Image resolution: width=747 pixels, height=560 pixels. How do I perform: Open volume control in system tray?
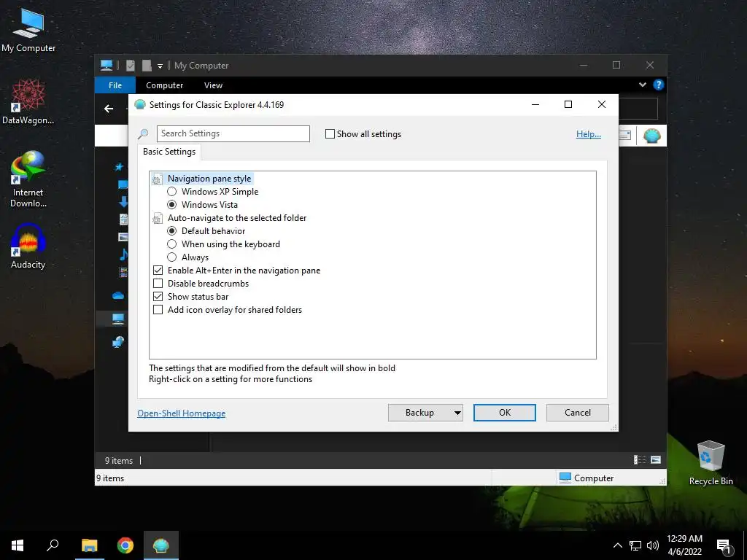pos(653,545)
